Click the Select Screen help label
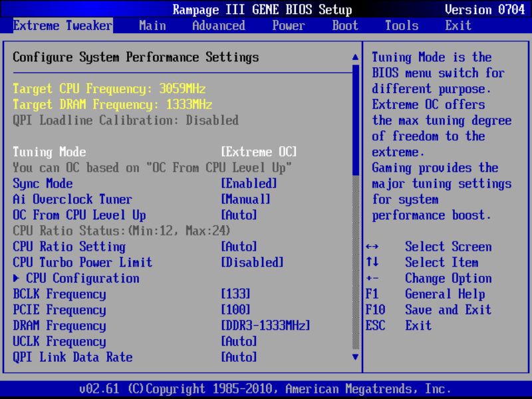The height and width of the screenshot is (399, 532). pyautogui.click(x=448, y=247)
